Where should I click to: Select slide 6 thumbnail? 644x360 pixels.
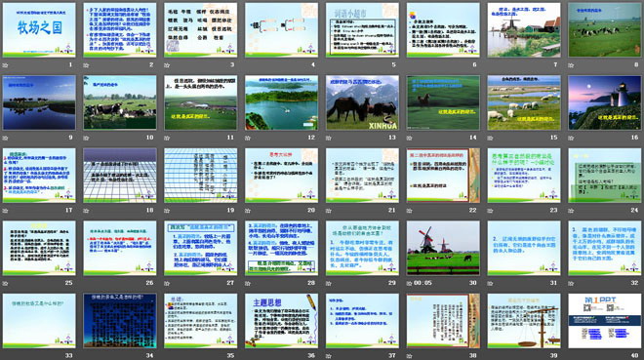(x=443, y=30)
